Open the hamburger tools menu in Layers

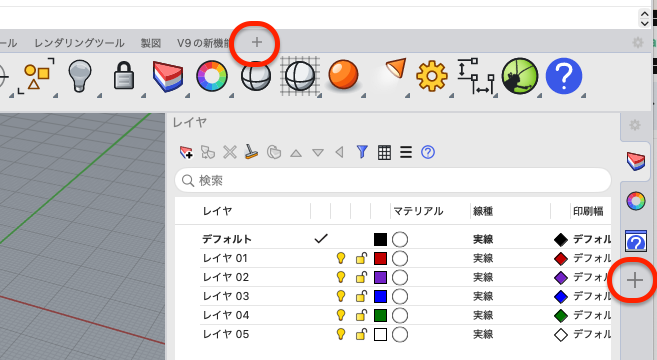(406, 152)
